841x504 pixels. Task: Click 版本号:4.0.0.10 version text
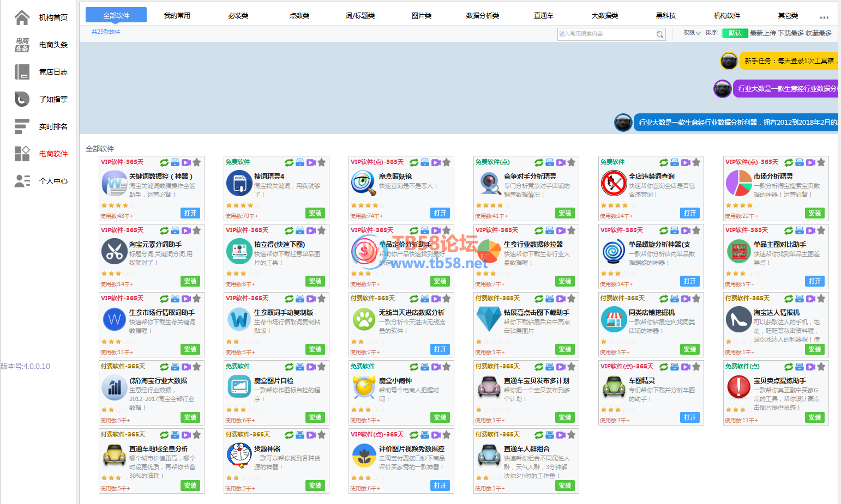[x=25, y=366]
